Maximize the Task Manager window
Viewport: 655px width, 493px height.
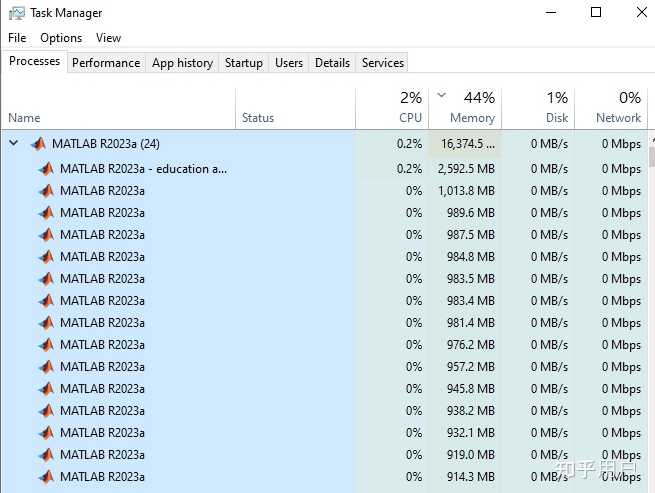[x=596, y=12]
